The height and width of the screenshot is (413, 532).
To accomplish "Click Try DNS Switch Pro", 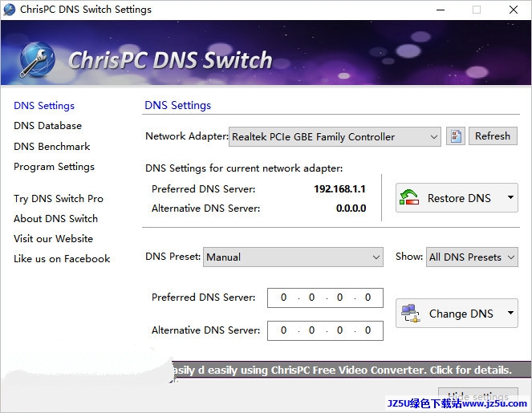I will tap(59, 199).
